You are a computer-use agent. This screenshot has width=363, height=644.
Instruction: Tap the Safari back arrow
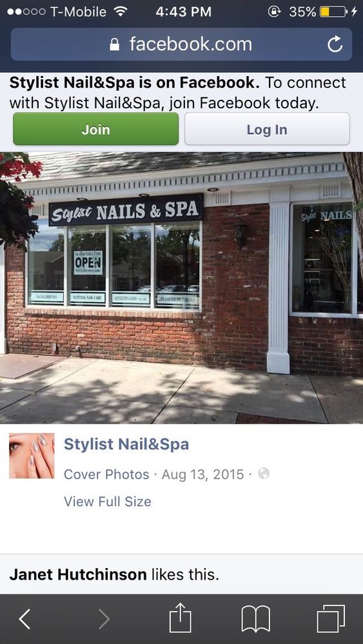(25, 619)
